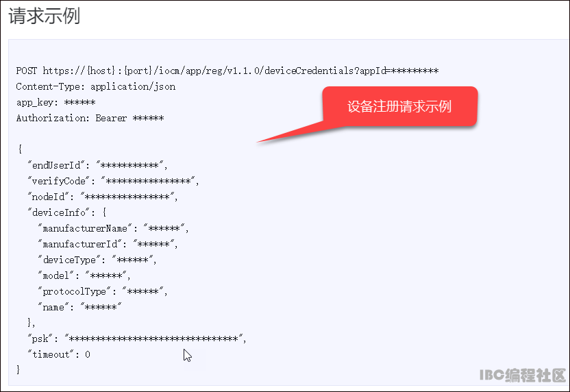The image size is (570, 392).
Task: Select the Content-Type: application/json line
Action: [x=96, y=86]
